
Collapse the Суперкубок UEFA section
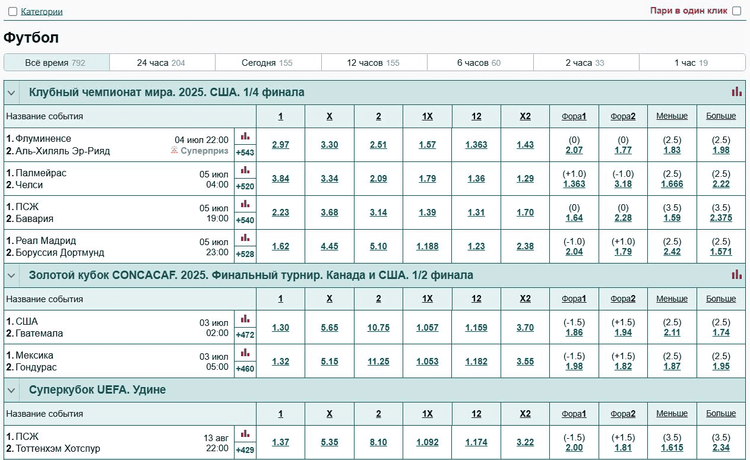click(x=12, y=389)
